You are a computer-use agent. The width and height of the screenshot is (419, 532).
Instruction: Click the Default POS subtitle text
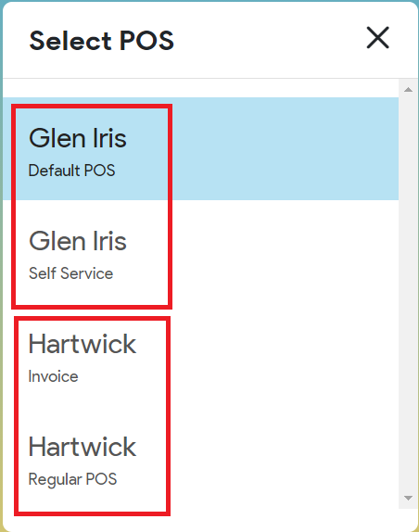(72, 171)
